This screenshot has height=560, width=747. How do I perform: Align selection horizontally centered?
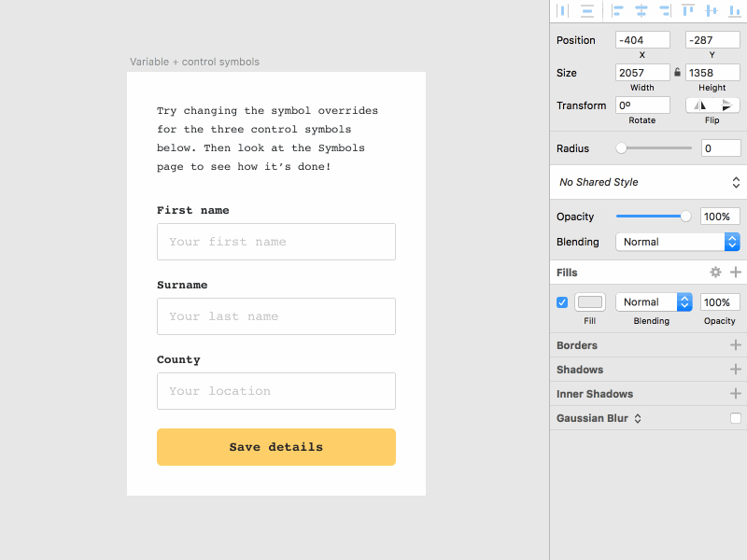click(641, 10)
